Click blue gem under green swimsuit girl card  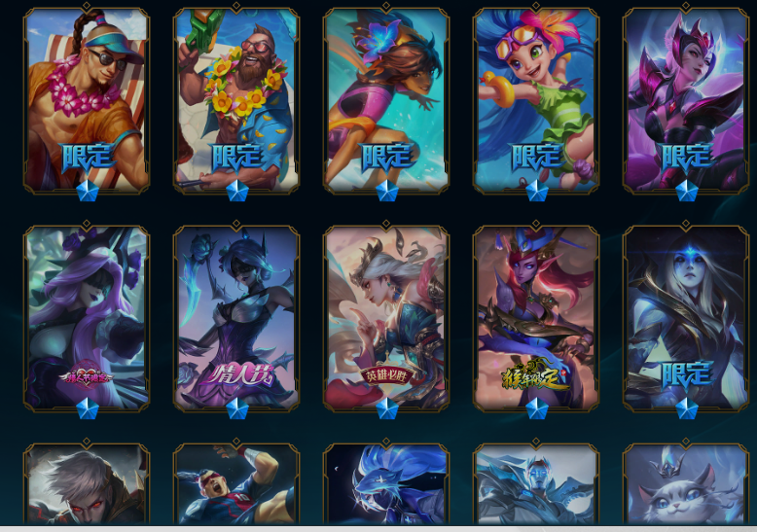(537, 192)
